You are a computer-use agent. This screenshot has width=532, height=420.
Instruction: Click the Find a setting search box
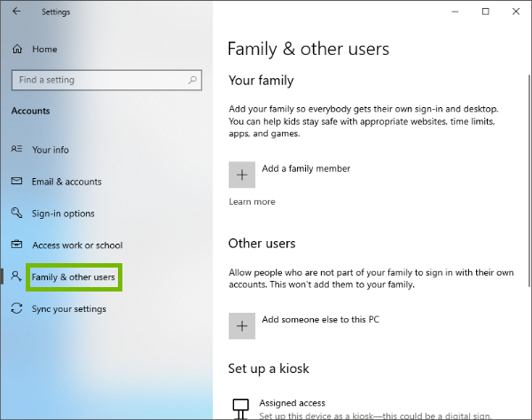coord(107,80)
